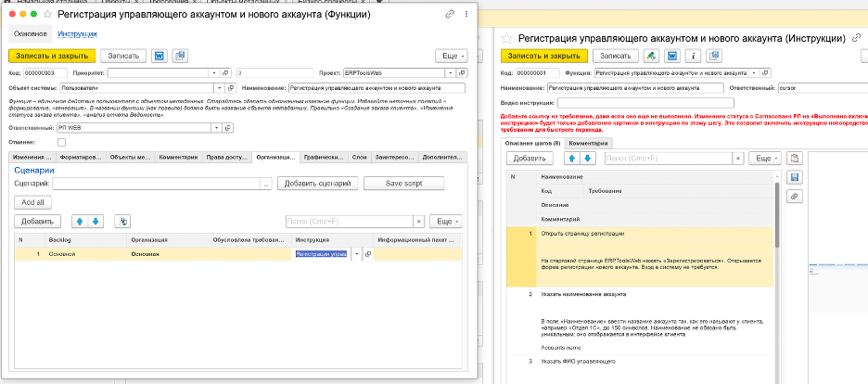Click the copy-form icon in Инструкции toolbar

click(714, 56)
